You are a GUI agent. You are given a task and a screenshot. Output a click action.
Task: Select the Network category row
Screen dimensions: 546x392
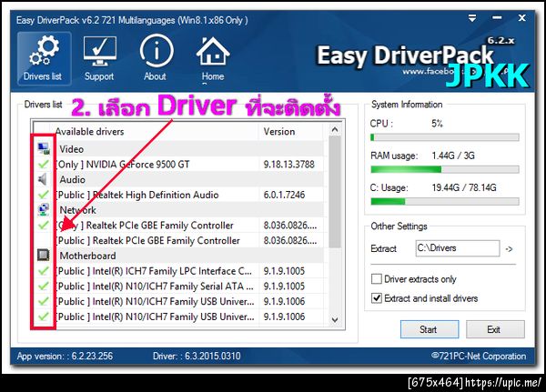tap(178, 210)
